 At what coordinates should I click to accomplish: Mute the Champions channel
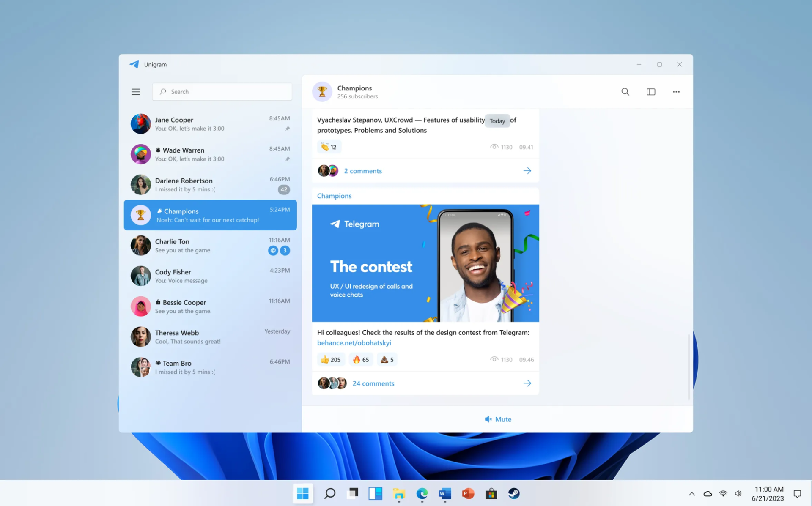[498, 419]
